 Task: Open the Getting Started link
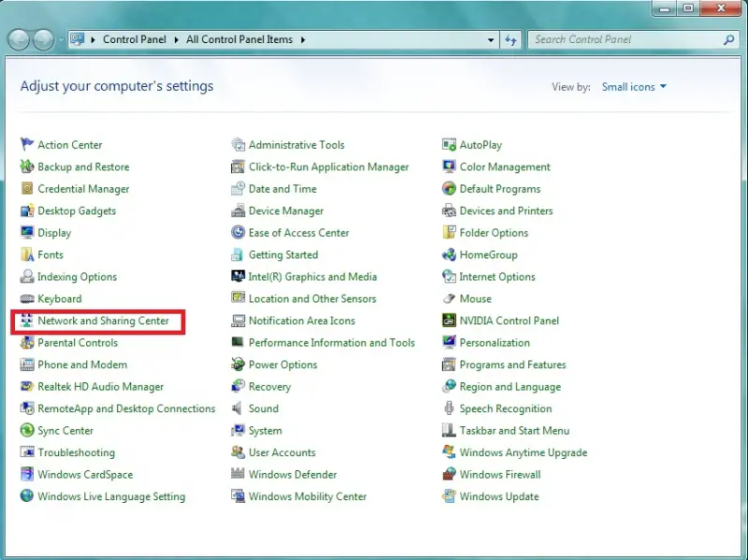point(283,254)
